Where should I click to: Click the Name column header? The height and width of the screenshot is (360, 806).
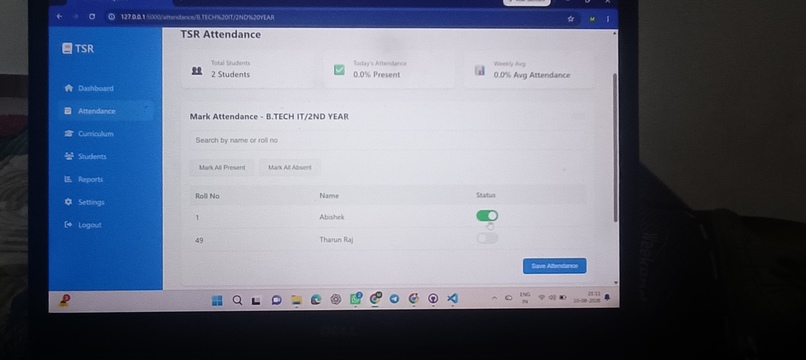click(329, 195)
